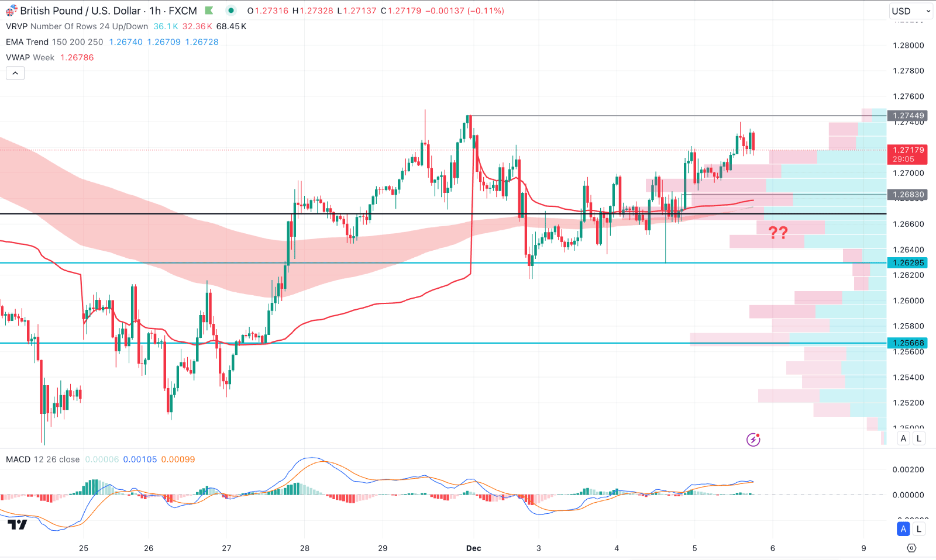Click the 1.26830 price line label

click(907, 195)
